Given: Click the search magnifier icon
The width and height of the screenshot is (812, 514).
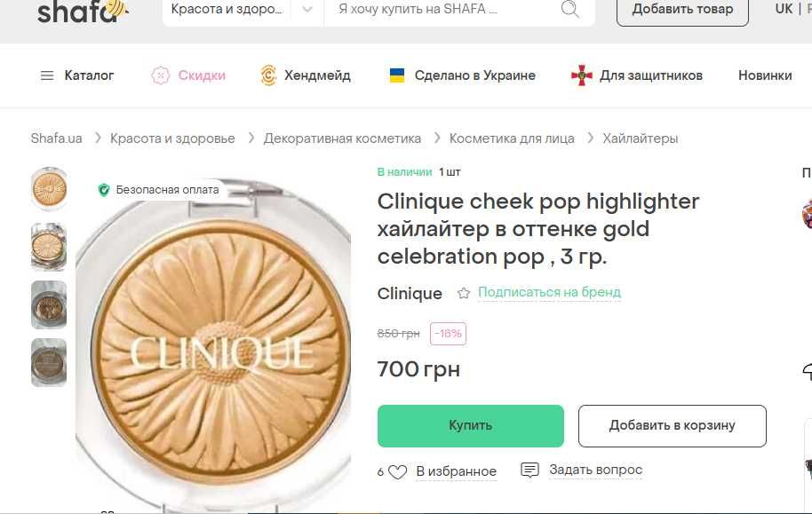Looking at the screenshot, I should [569, 10].
